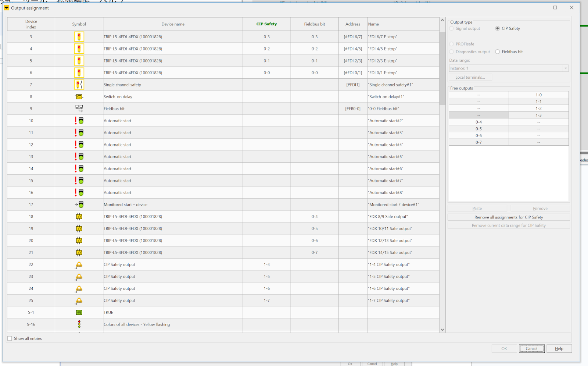The width and height of the screenshot is (588, 366).
Task: Open Help for Output assignment
Action: [559, 349]
